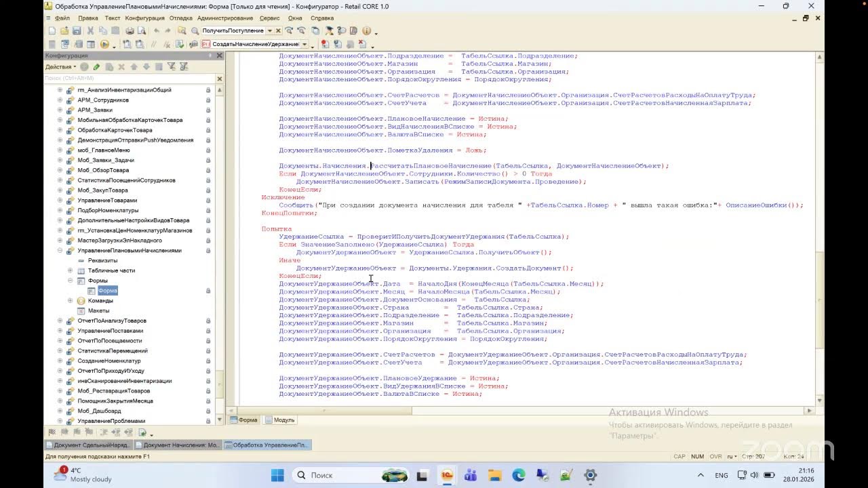Viewport: 868px width, 488px height.
Task: Select the Обработка УправлениеПл window tab
Action: (x=267, y=445)
